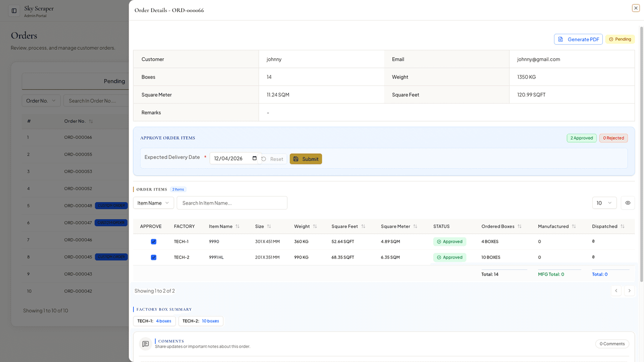Open the Order No. filter dropdown
The height and width of the screenshot is (362, 644).
pyautogui.click(x=41, y=101)
